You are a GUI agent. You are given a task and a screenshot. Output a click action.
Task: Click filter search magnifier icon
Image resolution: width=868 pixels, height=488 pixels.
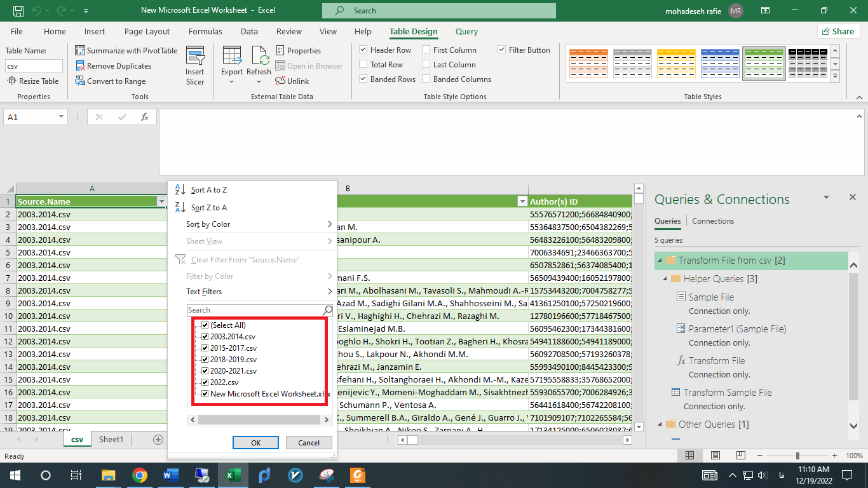click(x=327, y=310)
